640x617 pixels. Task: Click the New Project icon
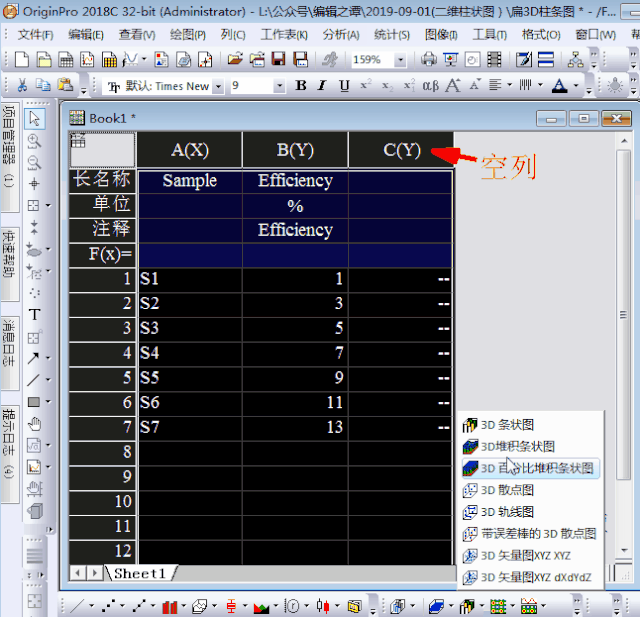click(23, 60)
